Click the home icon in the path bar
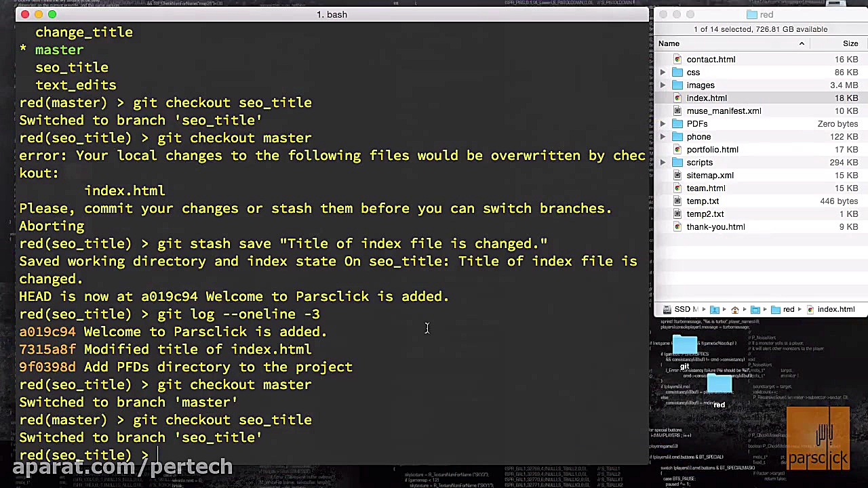868x488 pixels. pos(734,310)
